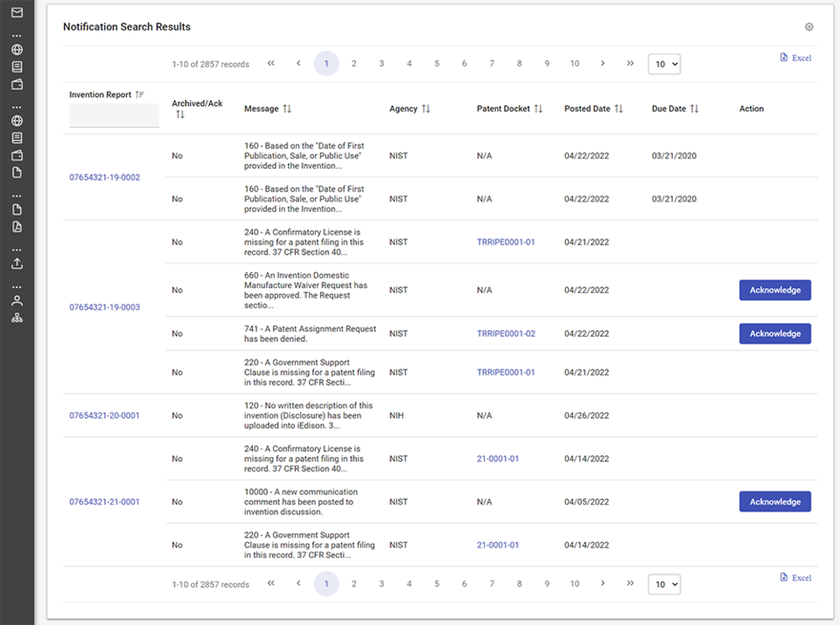The image size is (840, 625).
Task: Open the mail/messages icon in the sidebar
Action: [17, 13]
